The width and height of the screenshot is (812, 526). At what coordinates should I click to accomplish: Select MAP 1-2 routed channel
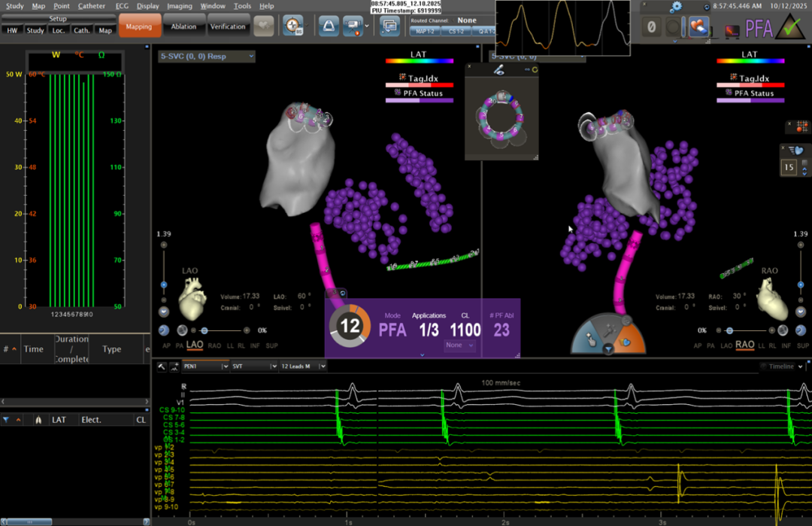click(x=424, y=32)
